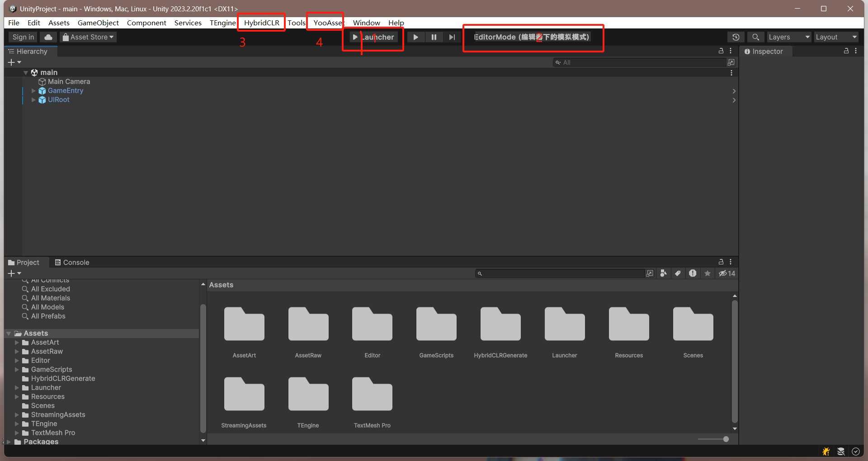Click Hierarchy search-by-type picker icon

pos(731,62)
